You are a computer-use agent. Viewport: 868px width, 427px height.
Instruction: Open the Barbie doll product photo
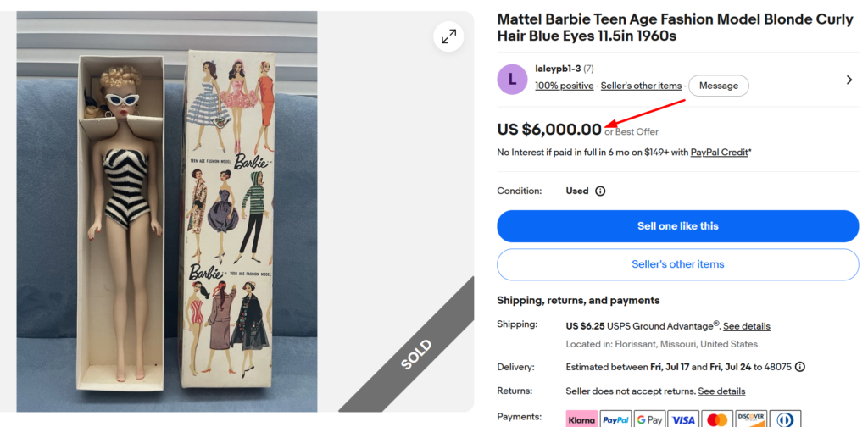point(167,211)
